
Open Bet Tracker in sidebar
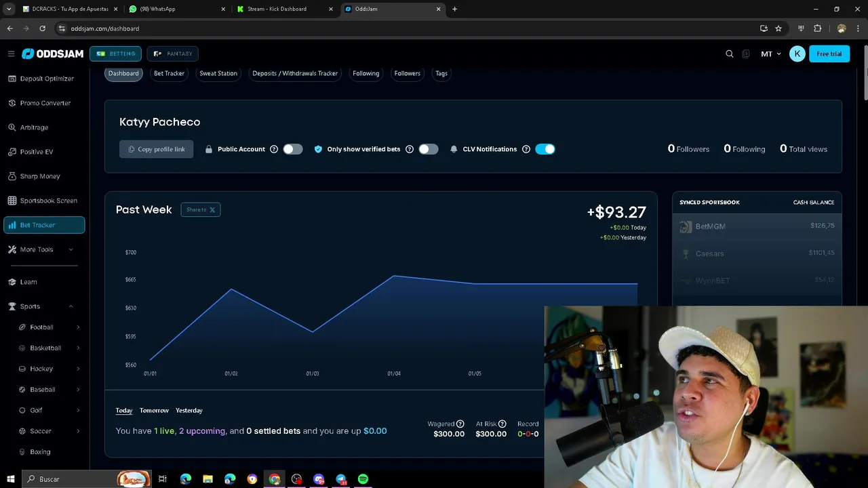44,225
